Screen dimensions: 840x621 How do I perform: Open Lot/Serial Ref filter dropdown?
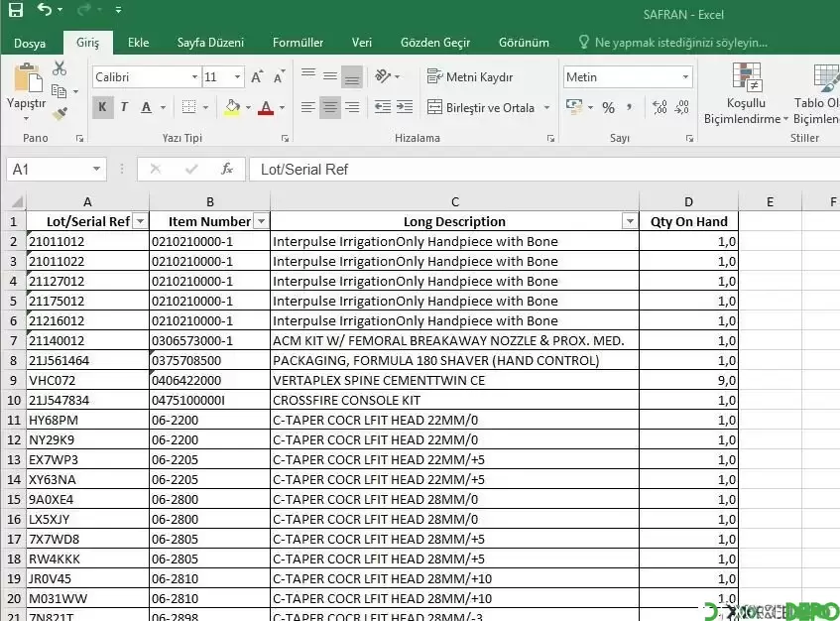pyautogui.click(x=141, y=221)
